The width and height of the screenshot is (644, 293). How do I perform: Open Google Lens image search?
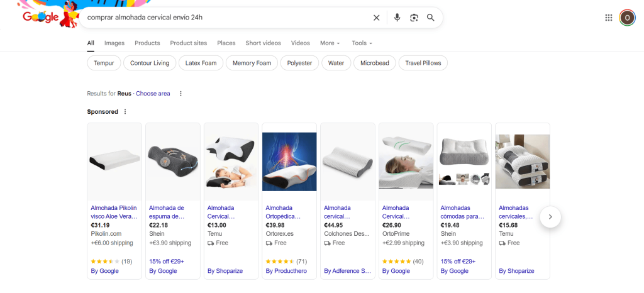coord(414,18)
